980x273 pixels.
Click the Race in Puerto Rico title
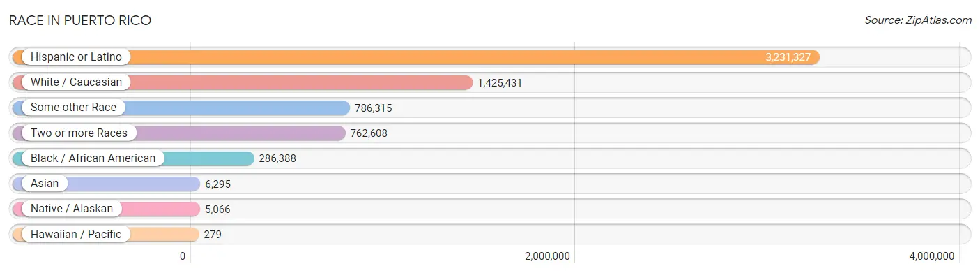pyautogui.click(x=80, y=20)
